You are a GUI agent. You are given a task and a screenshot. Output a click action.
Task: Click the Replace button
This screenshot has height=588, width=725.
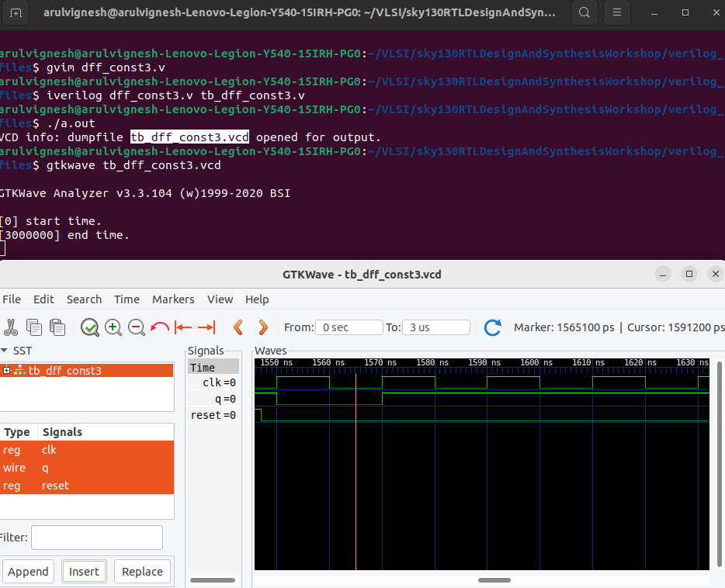(142, 571)
